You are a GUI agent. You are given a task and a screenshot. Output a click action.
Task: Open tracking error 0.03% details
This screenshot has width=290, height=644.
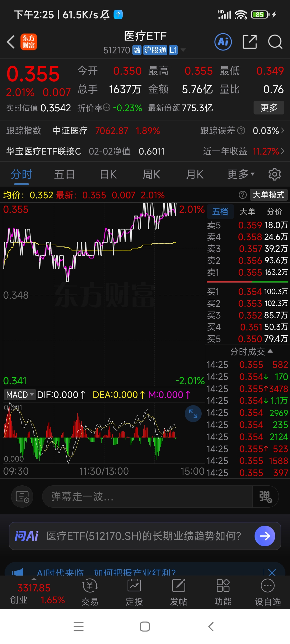[269, 131]
